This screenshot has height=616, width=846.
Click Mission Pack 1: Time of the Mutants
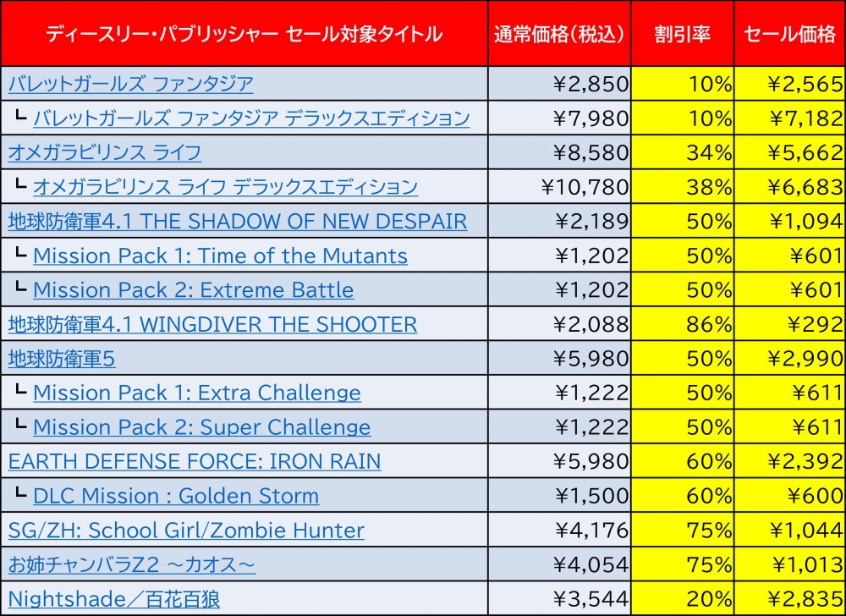coord(220,256)
